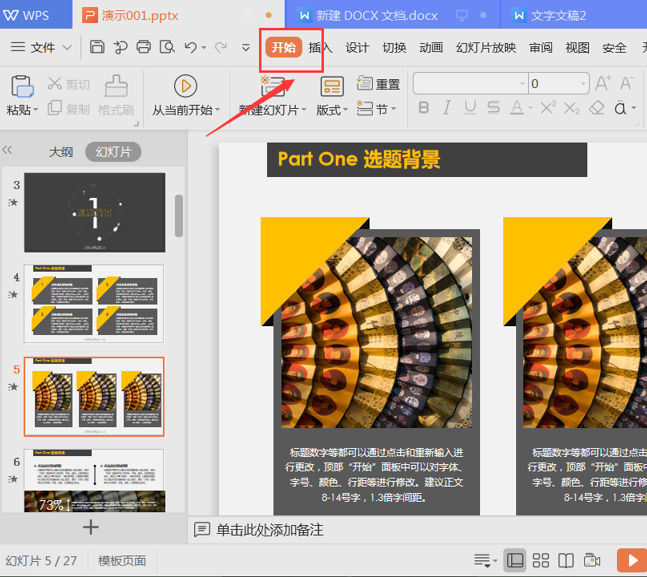Apply superscript formatting

point(548,108)
